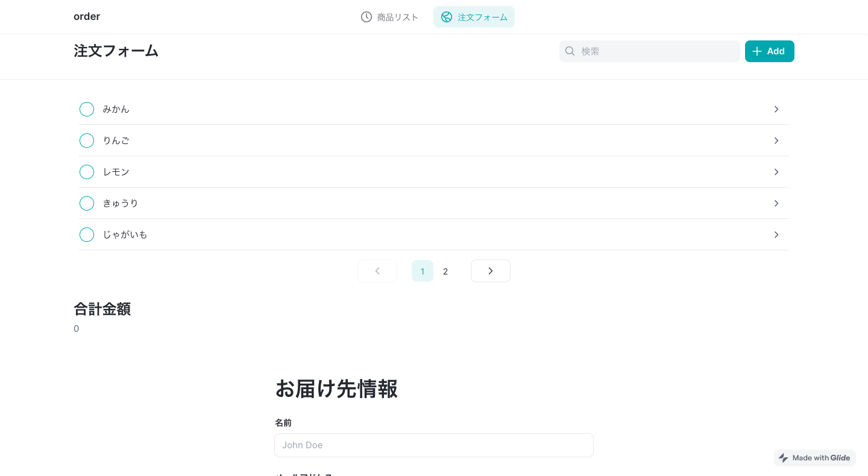The height and width of the screenshot is (476, 868).
Task: Expand the りんご row chevron
Action: [776, 141]
